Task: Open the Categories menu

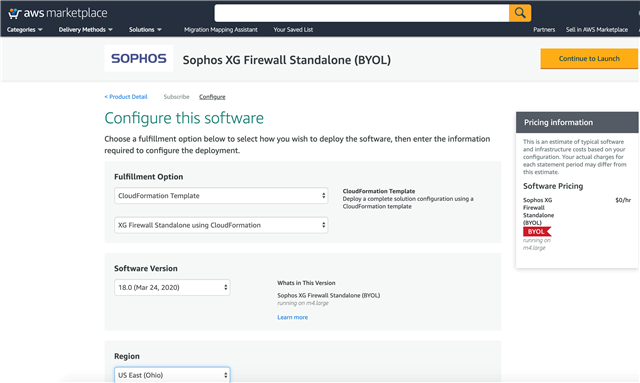Action: click(x=24, y=29)
